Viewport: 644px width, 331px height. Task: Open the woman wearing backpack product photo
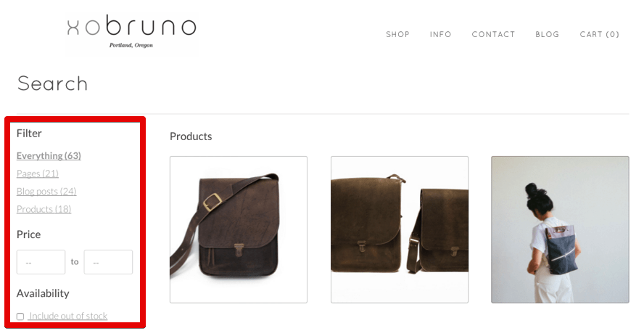pos(560,229)
